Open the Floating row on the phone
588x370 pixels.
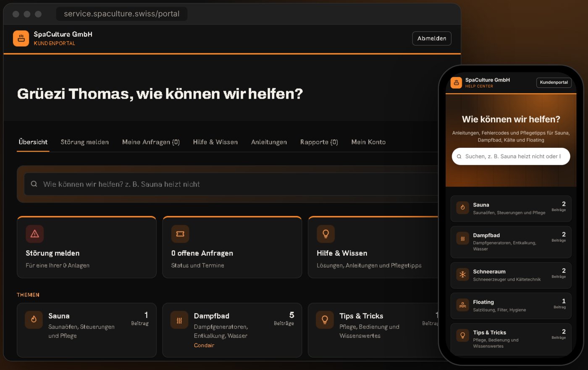pyautogui.click(x=511, y=306)
